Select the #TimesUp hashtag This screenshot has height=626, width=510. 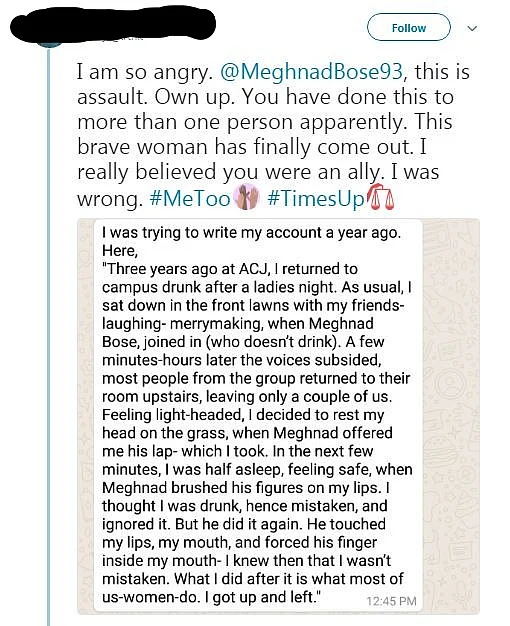(x=316, y=198)
